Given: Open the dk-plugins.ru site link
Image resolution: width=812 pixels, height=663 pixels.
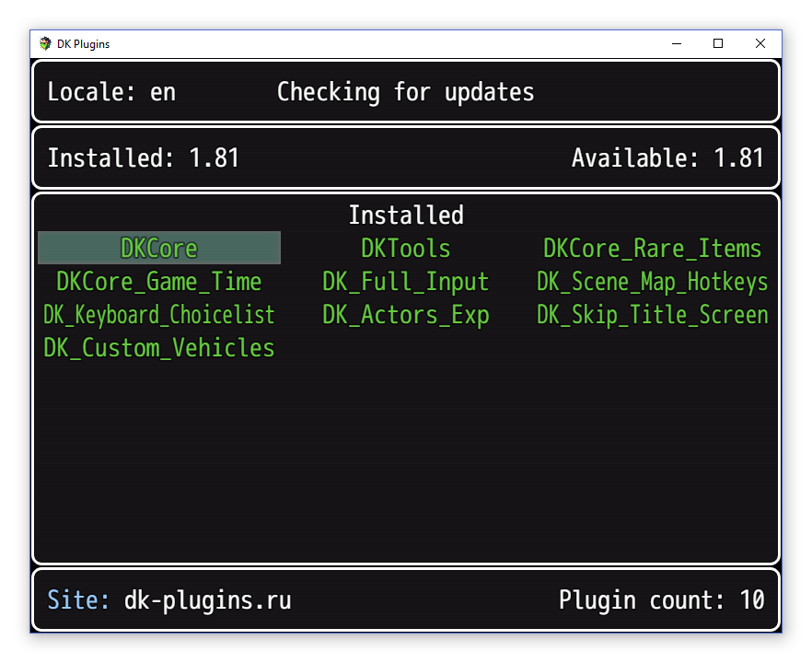Looking at the screenshot, I should [x=207, y=600].
